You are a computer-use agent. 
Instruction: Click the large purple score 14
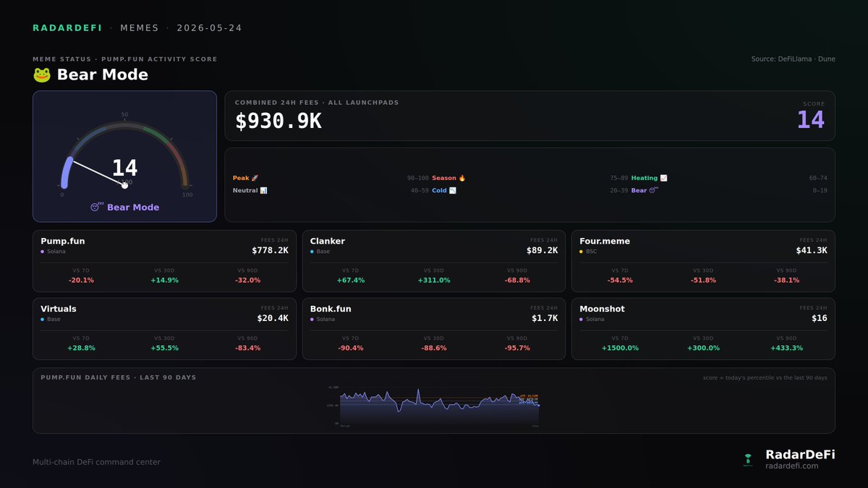click(811, 120)
